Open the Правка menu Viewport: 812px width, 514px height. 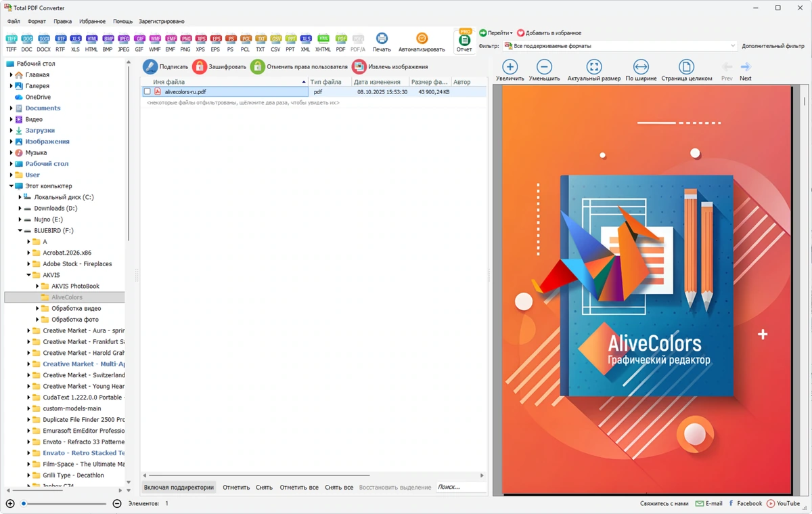click(62, 21)
